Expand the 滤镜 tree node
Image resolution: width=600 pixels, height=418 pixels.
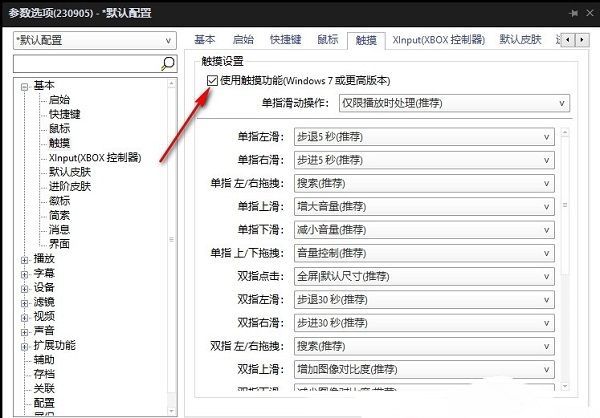pos(25,303)
